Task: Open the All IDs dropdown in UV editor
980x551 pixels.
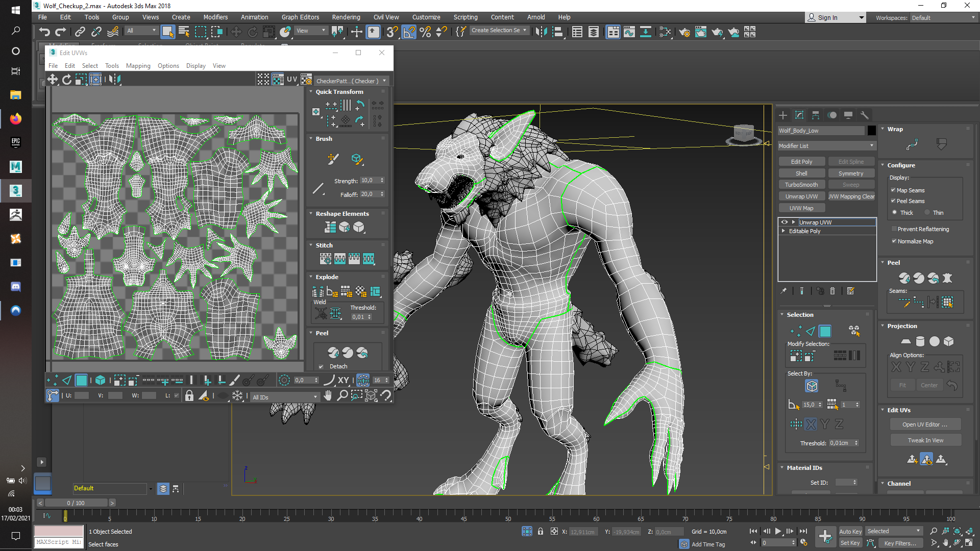Action: (x=285, y=397)
